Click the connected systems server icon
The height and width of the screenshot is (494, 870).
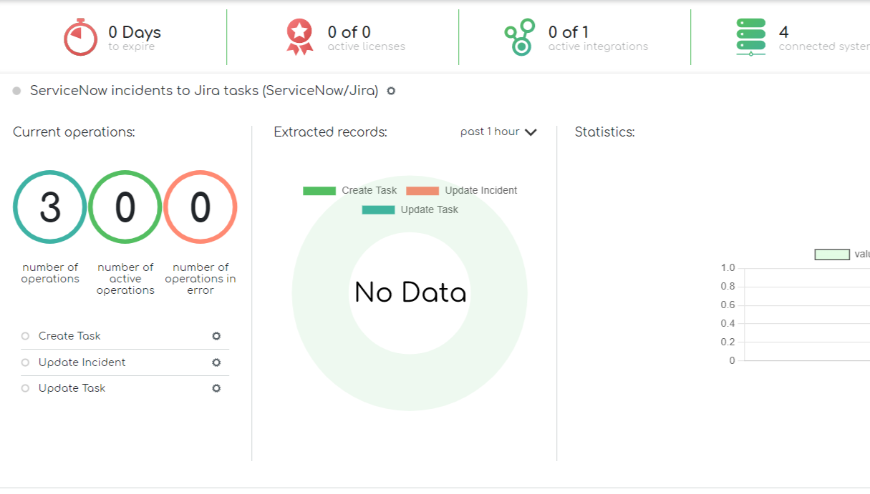(750, 37)
